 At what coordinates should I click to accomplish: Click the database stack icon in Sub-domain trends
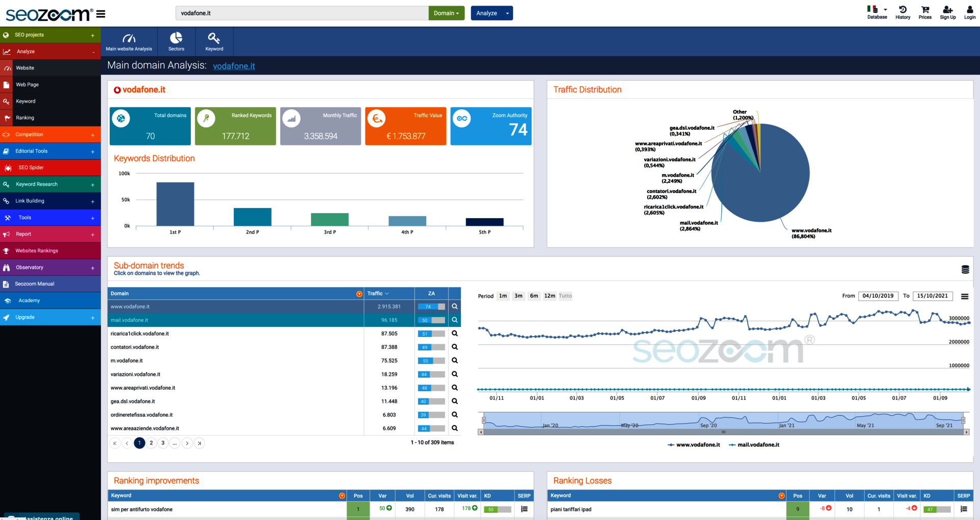(965, 269)
